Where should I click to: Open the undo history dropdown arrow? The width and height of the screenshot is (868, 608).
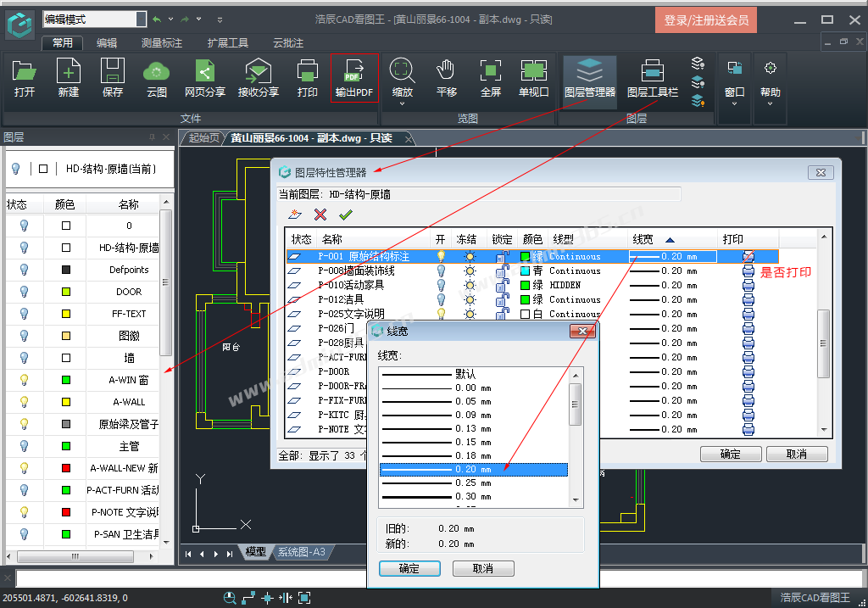coord(171,20)
